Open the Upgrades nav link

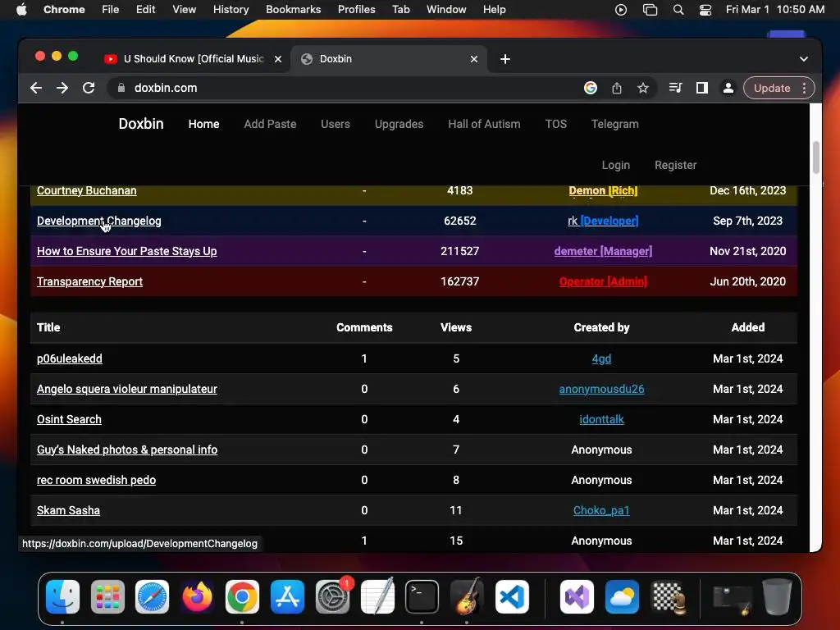[399, 124]
